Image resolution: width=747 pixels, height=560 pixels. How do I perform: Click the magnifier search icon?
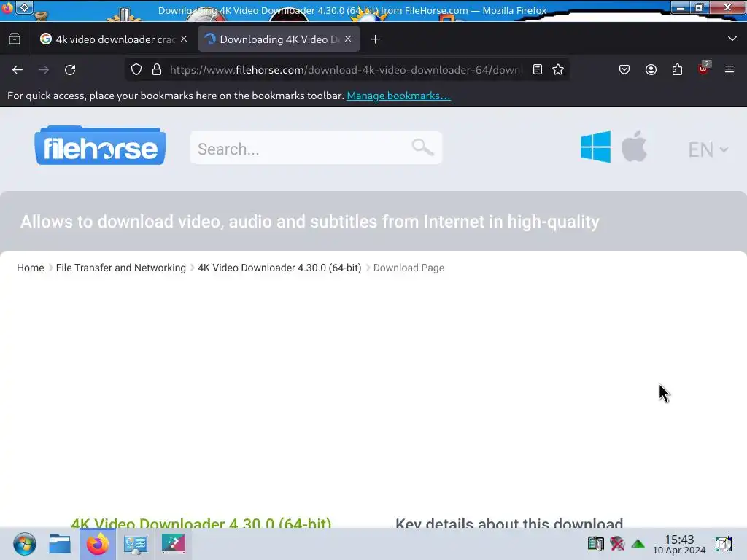coord(422,147)
